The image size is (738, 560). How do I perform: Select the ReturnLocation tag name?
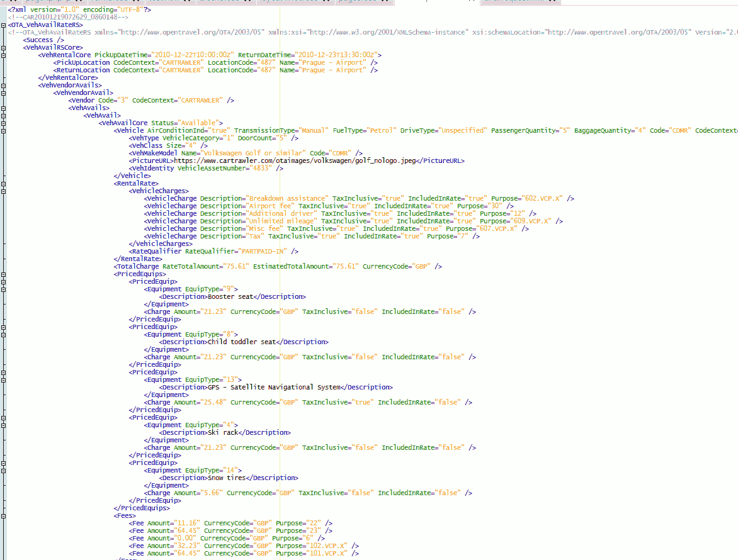coord(83,70)
